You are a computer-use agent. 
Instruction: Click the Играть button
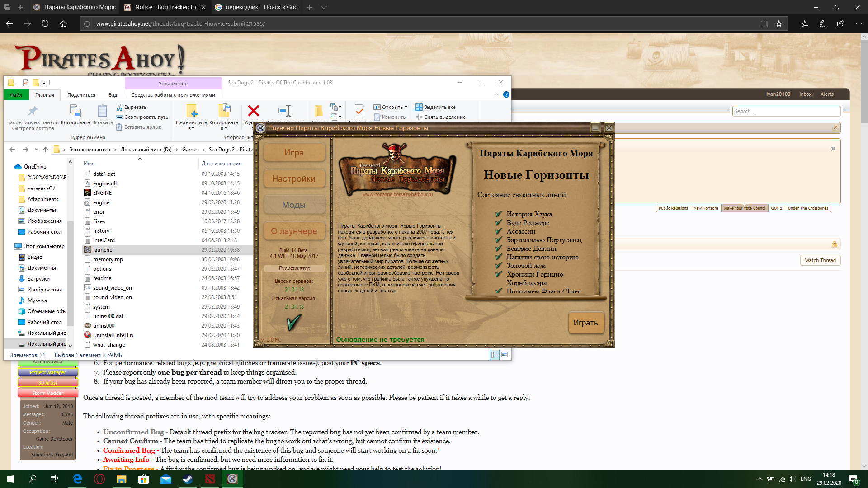click(x=586, y=323)
